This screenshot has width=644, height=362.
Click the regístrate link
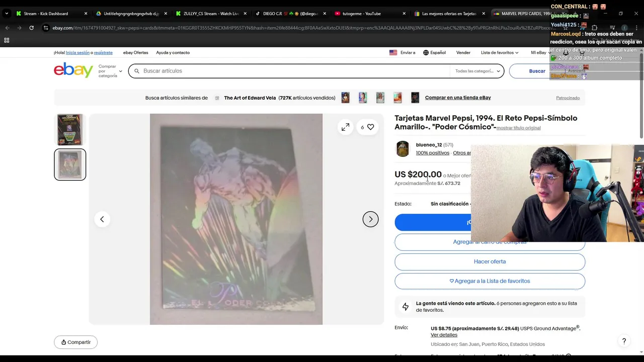click(103, 52)
